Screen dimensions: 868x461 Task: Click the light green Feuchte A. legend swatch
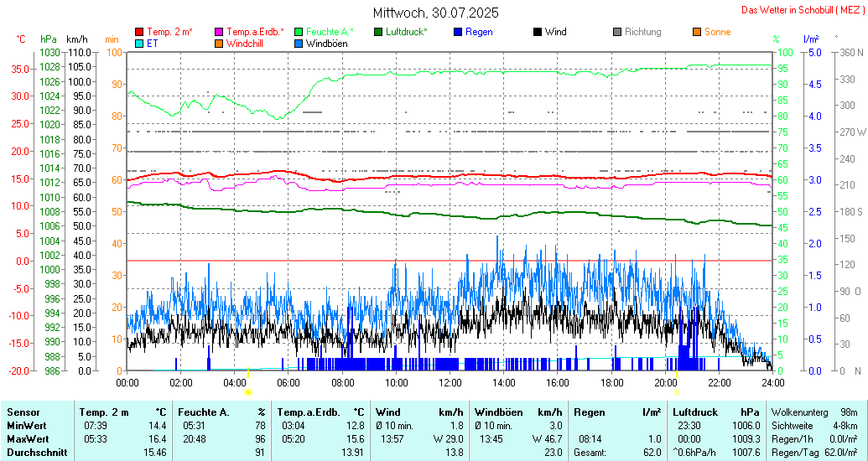(299, 32)
